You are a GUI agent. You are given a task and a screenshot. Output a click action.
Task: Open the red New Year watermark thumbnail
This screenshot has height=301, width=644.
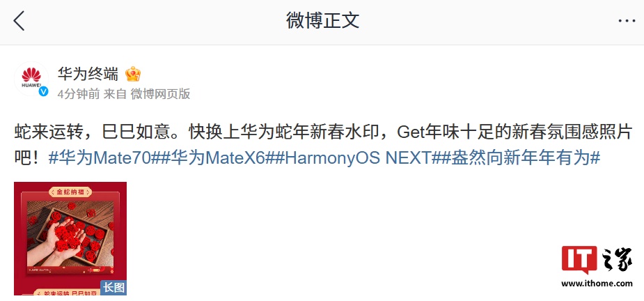point(70,238)
